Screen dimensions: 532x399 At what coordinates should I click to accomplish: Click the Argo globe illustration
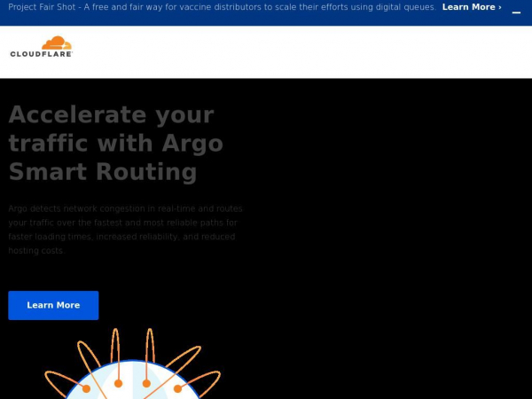[133, 364]
